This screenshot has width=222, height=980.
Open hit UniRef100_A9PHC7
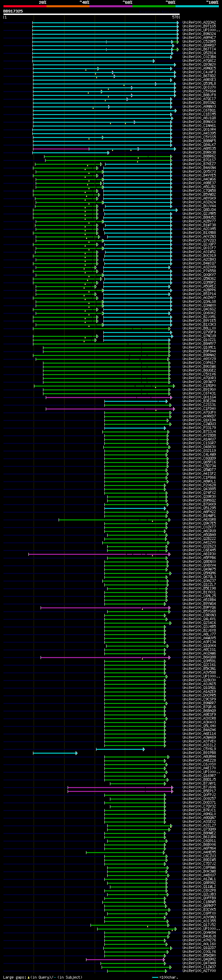[199, 38]
